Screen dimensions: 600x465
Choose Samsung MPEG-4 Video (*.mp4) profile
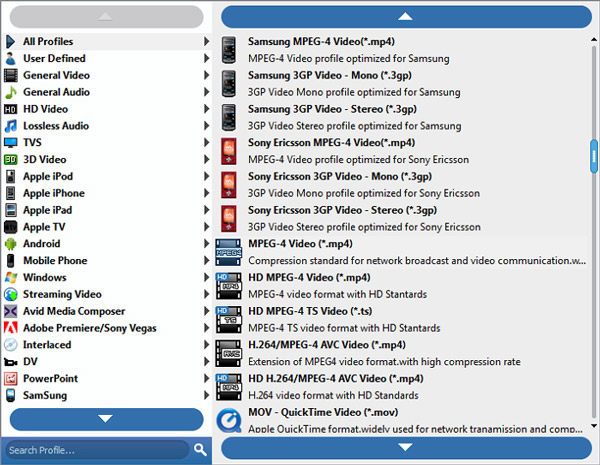click(402, 50)
